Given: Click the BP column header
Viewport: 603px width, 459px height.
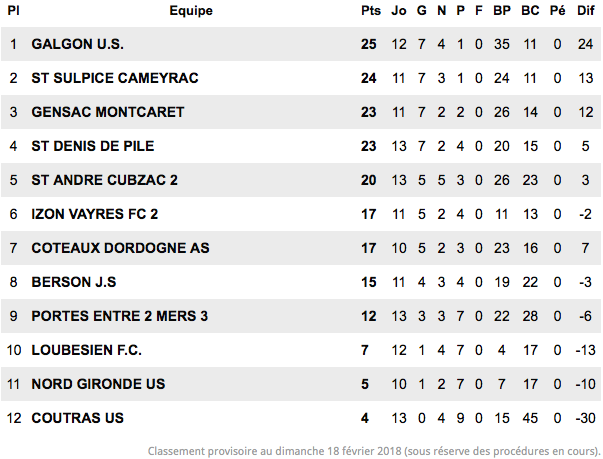Looking at the screenshot, I should click(x=502, y=10).
